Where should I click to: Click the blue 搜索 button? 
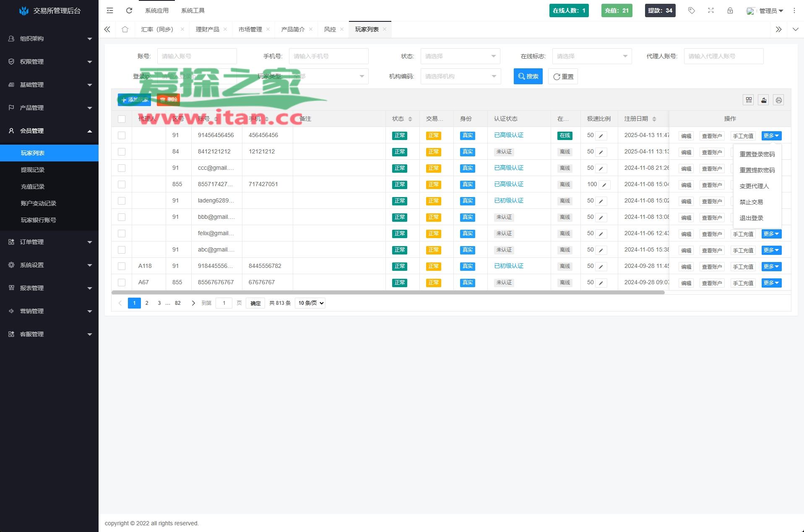[528, 76]
